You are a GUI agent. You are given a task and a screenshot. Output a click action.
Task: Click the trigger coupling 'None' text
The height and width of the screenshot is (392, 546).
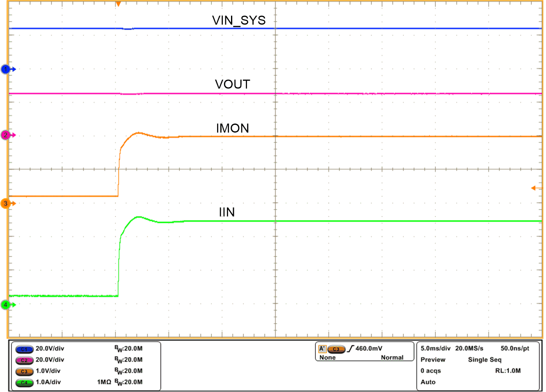pyautogui.click(x=327, y=357)
